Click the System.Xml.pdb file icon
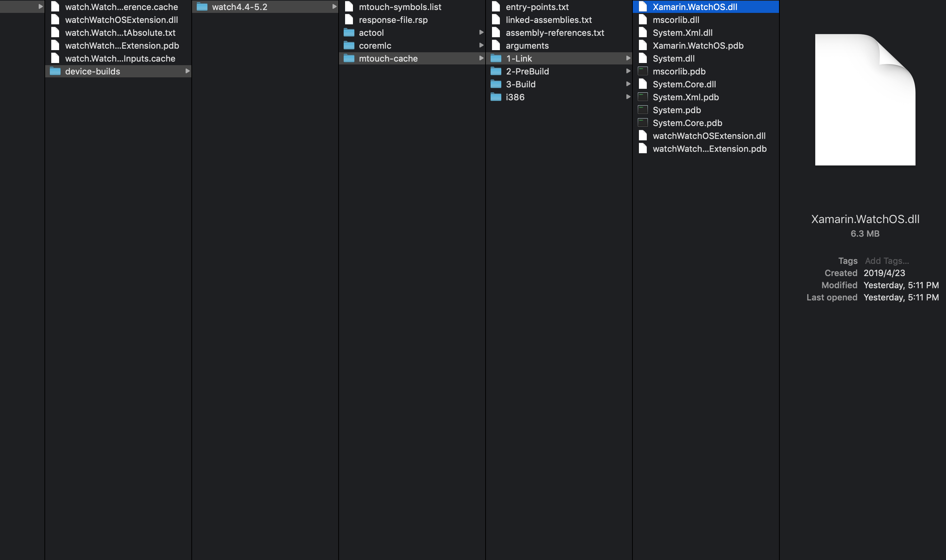Screen dimensions: 946x560 click(x=643, y=97)
